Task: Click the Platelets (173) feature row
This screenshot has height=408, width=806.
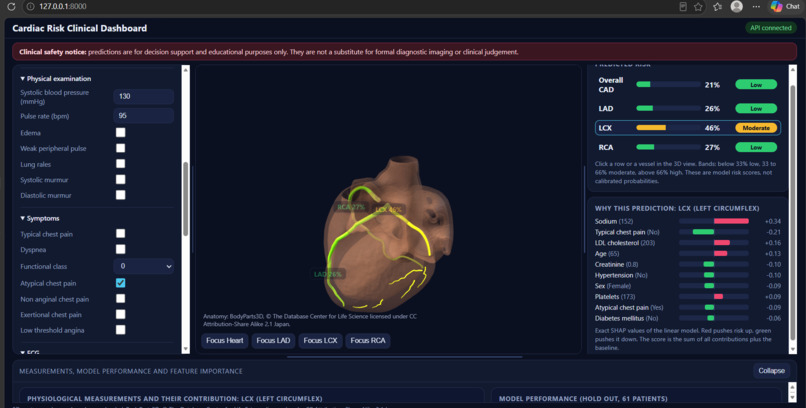Action: coord(688,296)
